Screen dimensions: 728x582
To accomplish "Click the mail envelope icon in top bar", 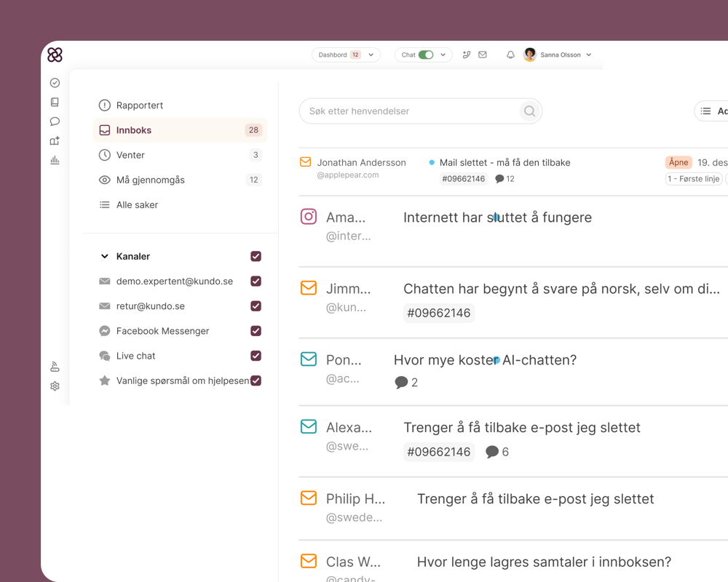I will coord(483,55).
